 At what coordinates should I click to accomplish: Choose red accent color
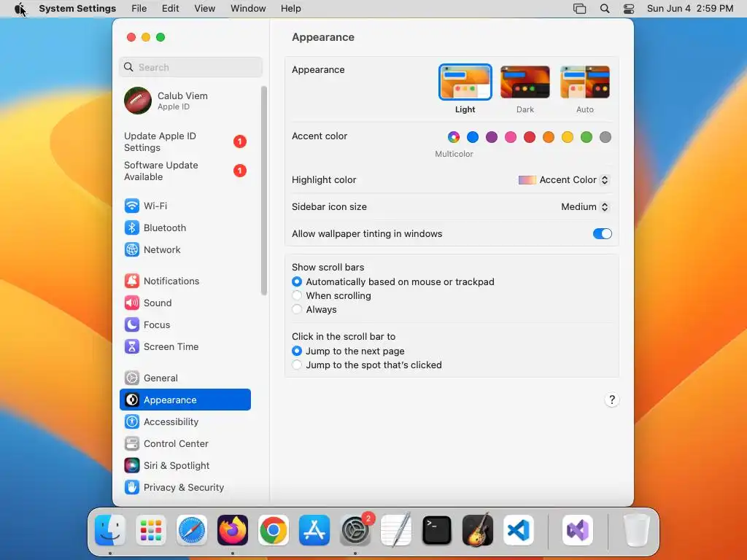pos(530,137)
